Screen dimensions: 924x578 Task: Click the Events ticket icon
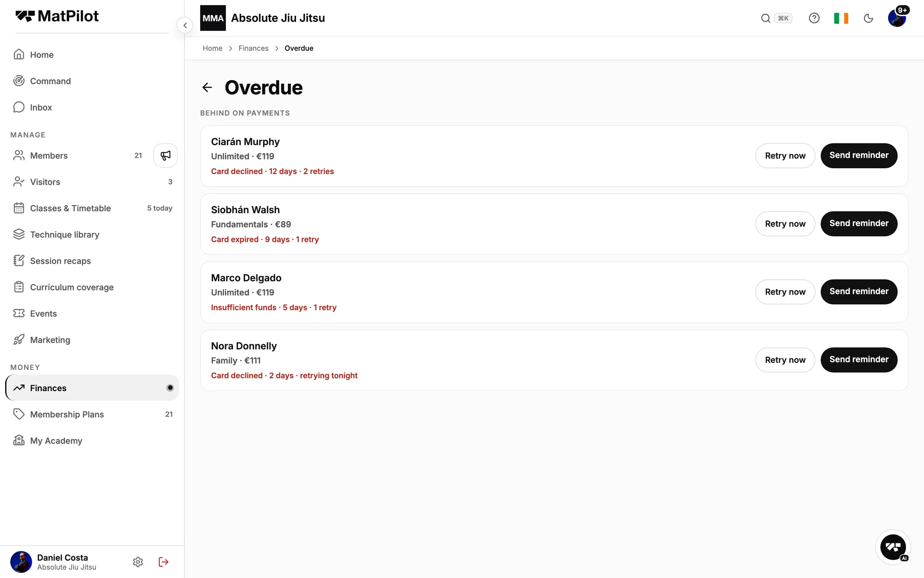(x=19, y=314)
